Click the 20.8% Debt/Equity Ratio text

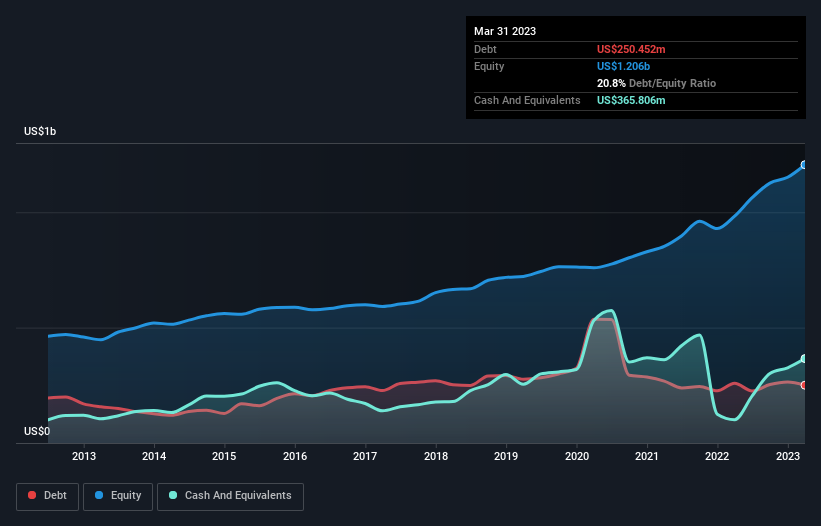click(656, 83)
